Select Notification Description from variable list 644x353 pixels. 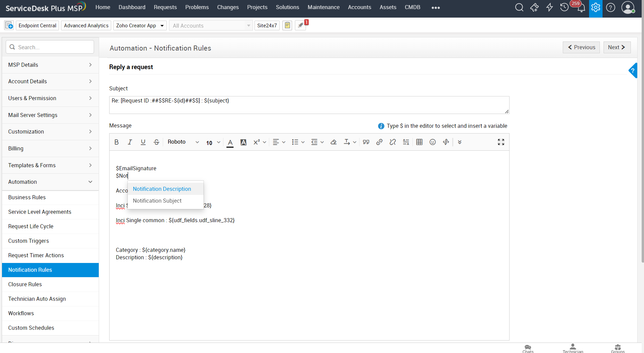tap(165, 189)
